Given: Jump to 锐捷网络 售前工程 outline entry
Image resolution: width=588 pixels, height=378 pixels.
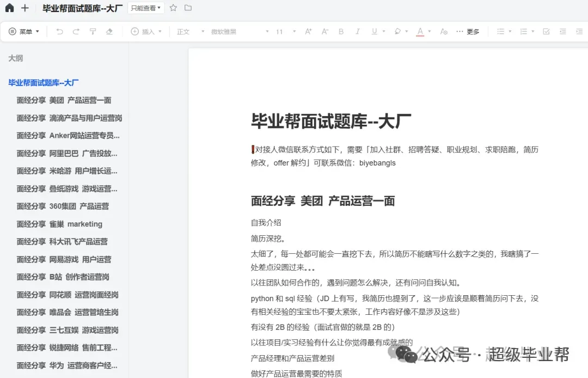Looking at the screenshot, I should tap(67, 347).
